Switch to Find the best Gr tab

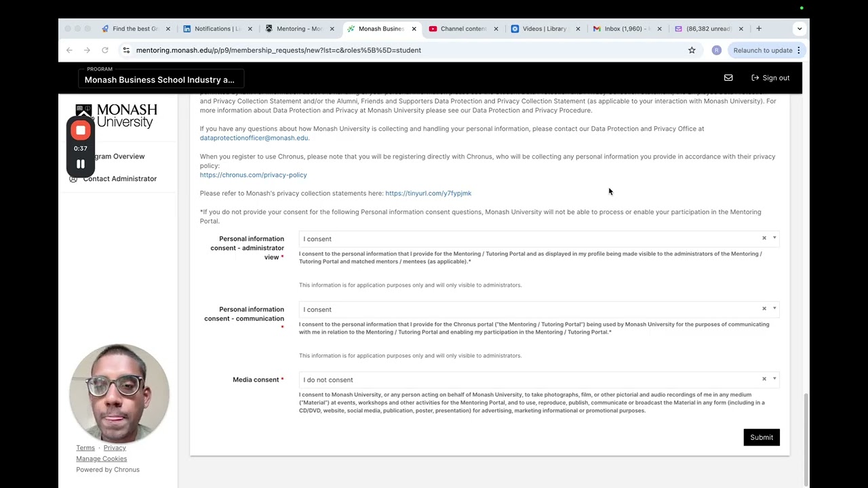135,28
